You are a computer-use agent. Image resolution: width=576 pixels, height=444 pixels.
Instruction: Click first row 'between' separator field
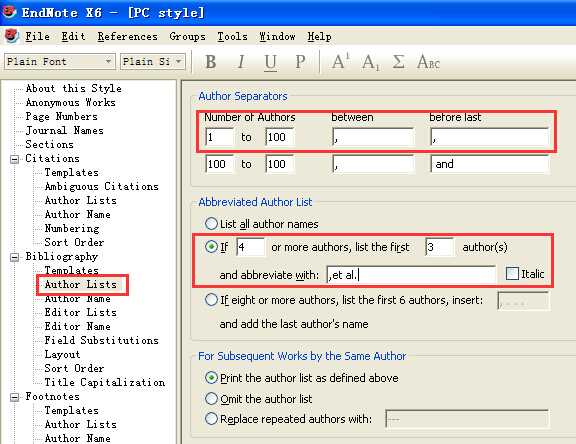point(374,137)
